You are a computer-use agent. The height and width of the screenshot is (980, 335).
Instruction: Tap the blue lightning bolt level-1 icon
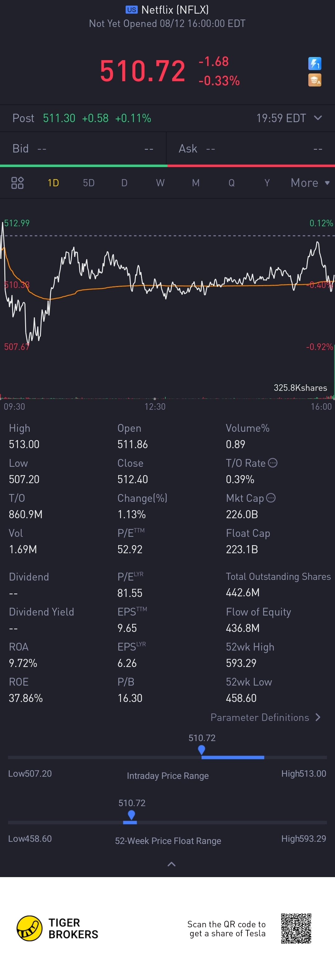315,63
